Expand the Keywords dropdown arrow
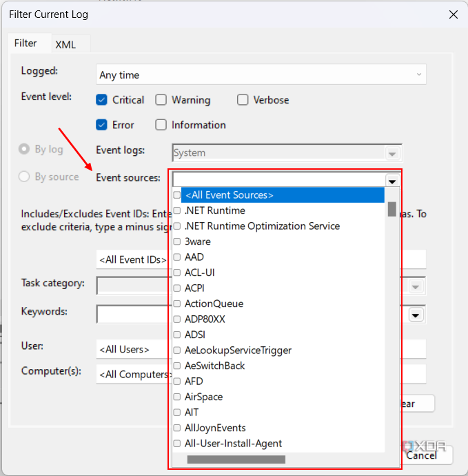 click(416, 315)
